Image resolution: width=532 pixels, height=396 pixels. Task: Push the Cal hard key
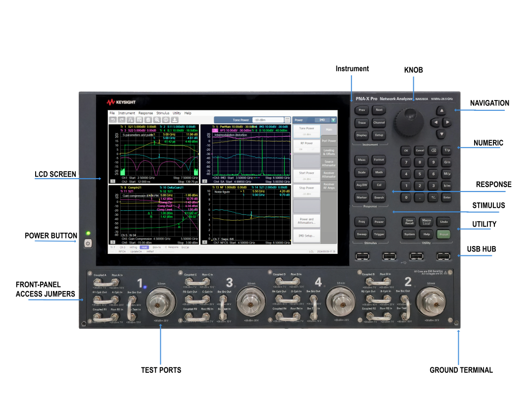coord(379,185)
